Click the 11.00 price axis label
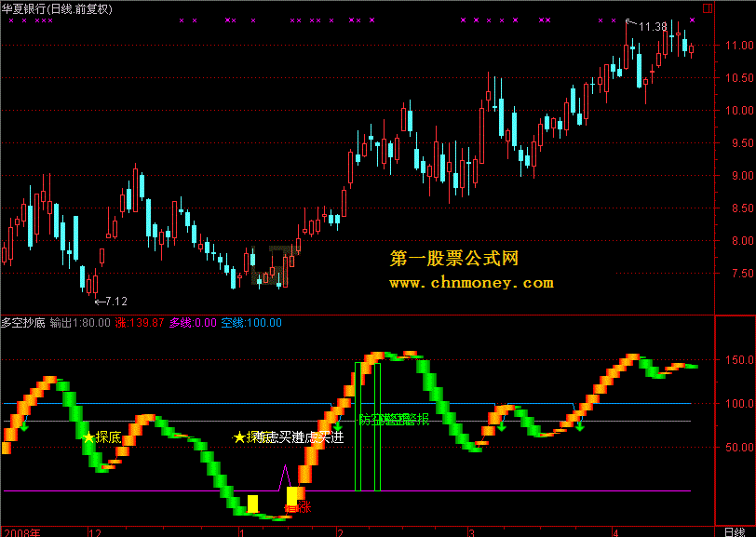756x537 pixels. 739,46
